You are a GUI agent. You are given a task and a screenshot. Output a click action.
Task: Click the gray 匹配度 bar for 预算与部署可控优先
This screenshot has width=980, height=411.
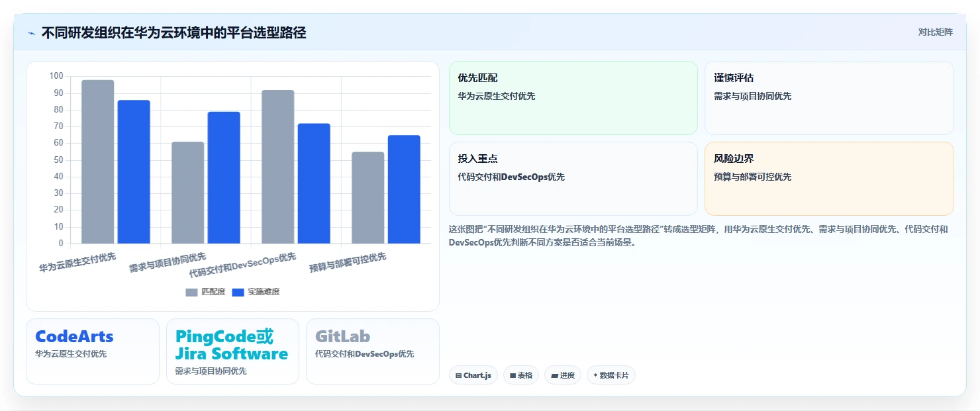pyautogui.click(x=367, y=198)
